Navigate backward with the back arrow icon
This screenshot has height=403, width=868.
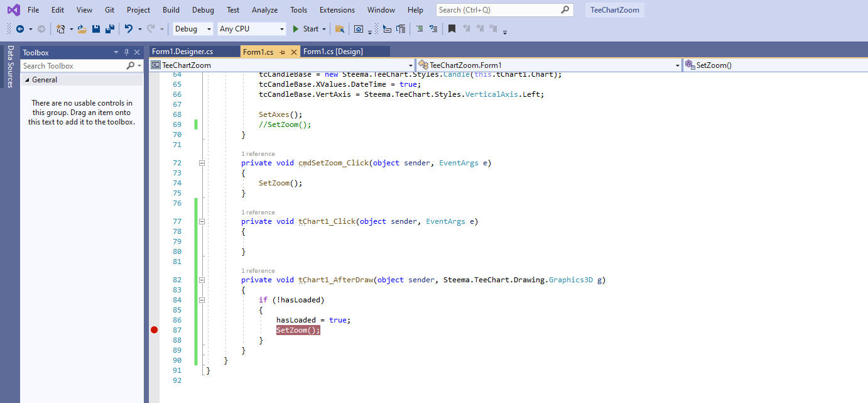tap(20, 29)
